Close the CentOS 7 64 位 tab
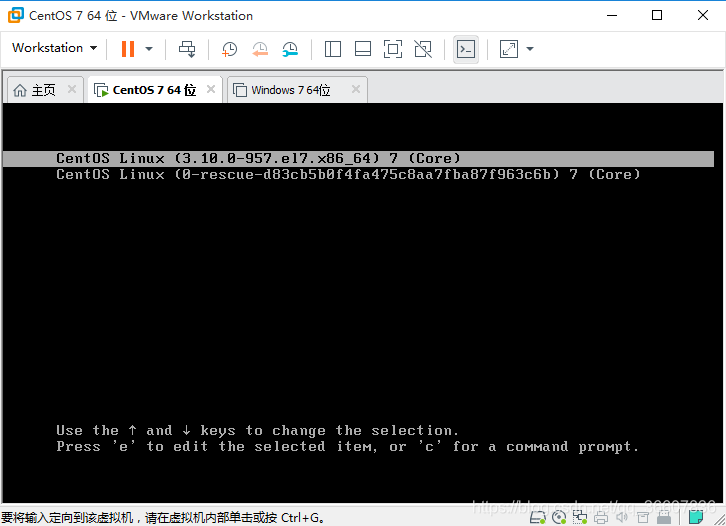 [211, 89]
